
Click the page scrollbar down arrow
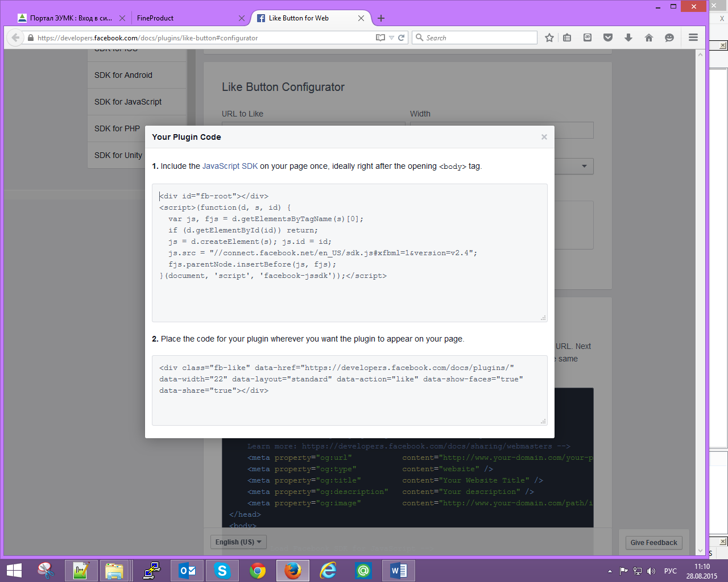coord(701,550)
